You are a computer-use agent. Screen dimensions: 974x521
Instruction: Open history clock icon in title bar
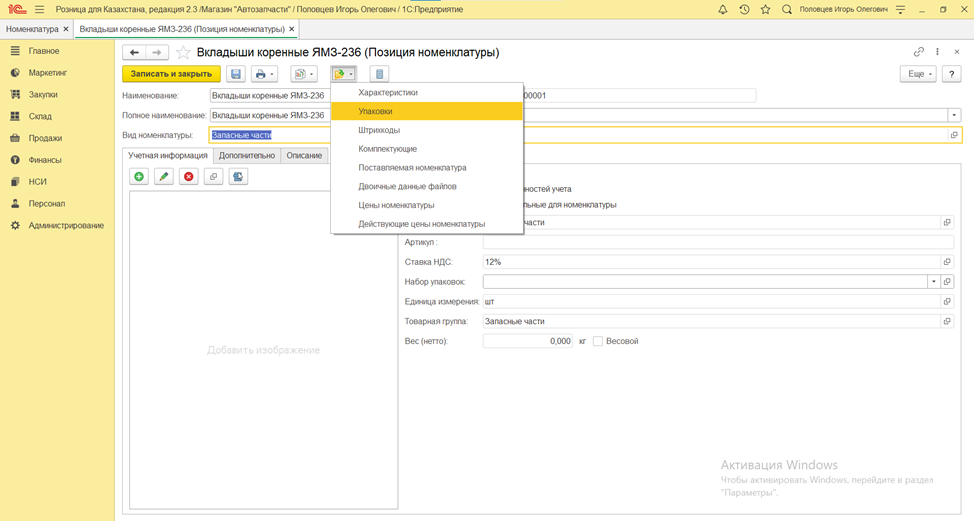(744, 9)
